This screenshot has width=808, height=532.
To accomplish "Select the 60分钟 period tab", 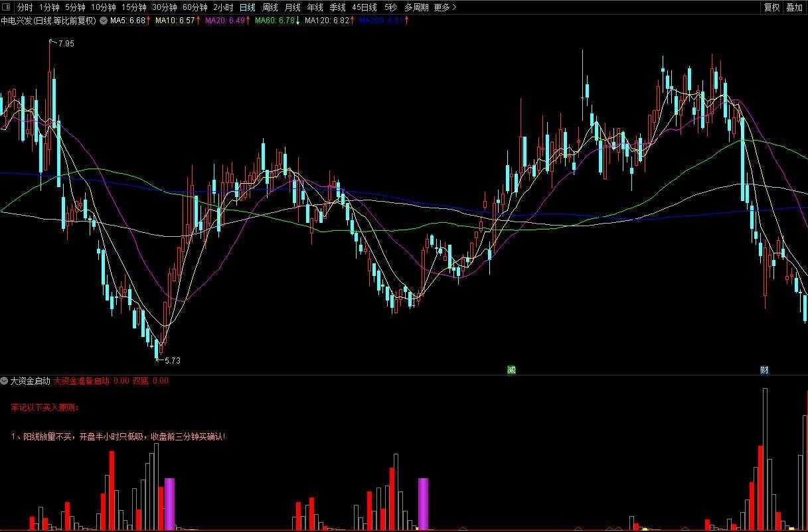I will point(195,8).
